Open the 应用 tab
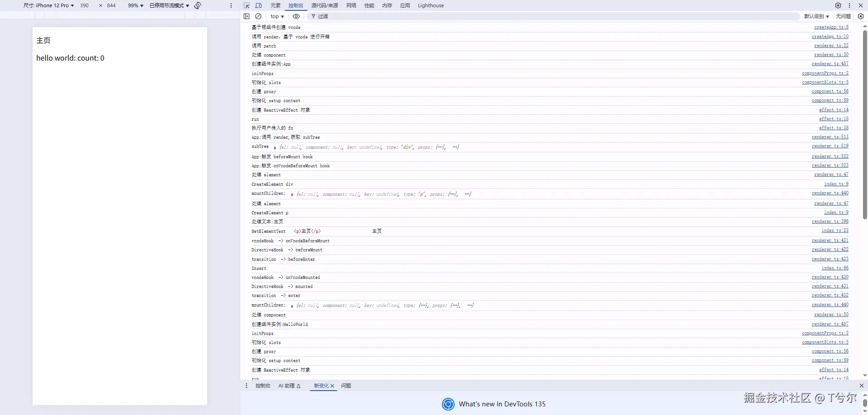The width and height of the screenshot is (868, 415). click(x=405, y=5)
